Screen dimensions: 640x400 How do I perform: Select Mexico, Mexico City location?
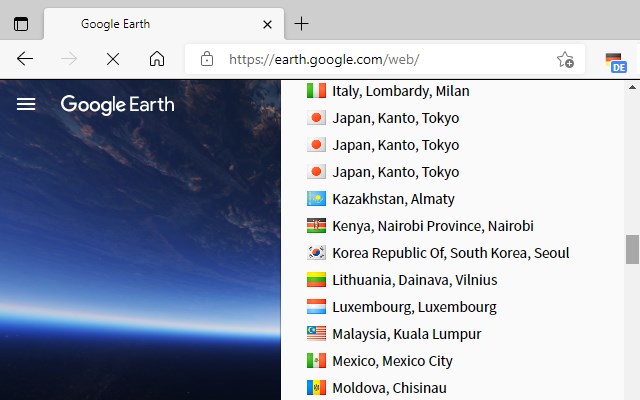click(392, 360)
